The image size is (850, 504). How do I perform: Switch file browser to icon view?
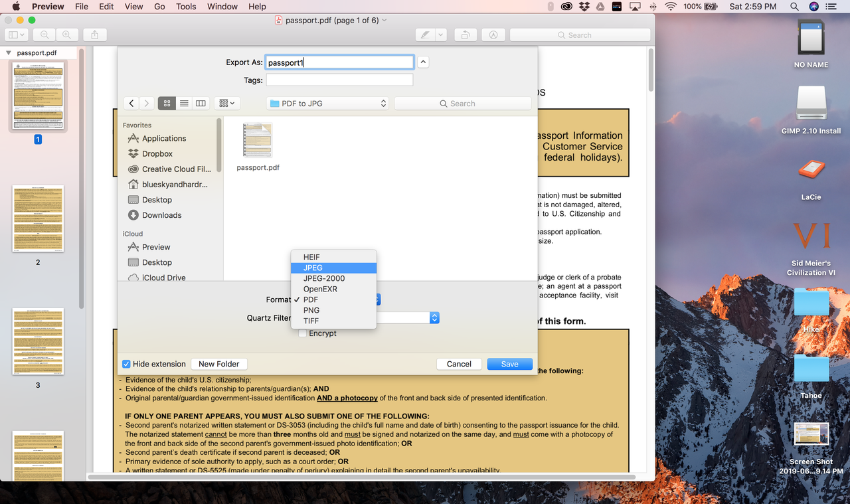167,104
